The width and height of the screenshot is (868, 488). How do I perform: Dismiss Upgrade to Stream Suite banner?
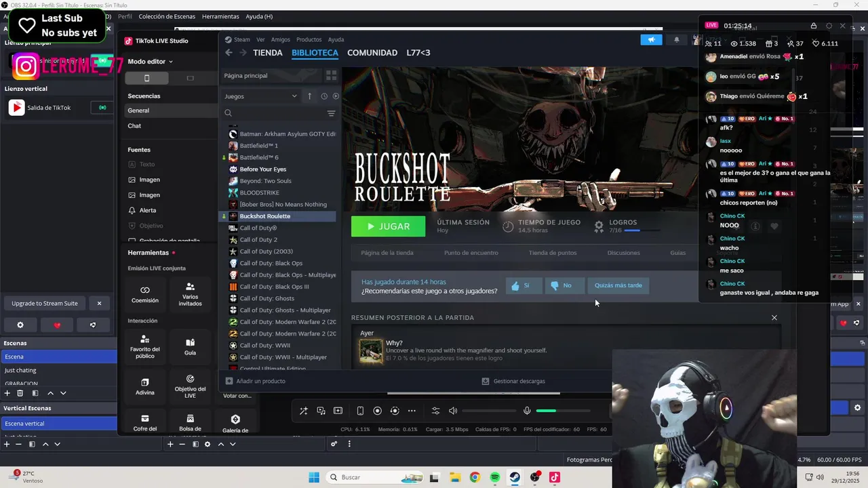tap(99, 303)
